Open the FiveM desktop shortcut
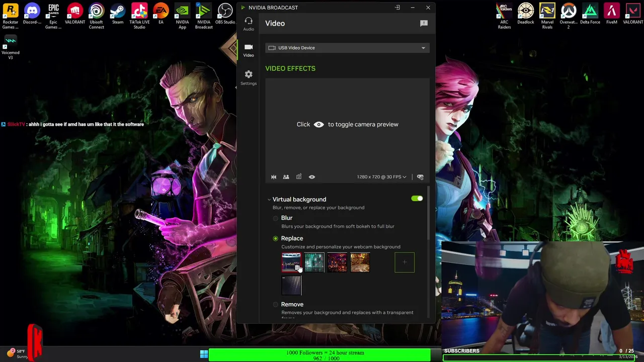The image size is (644, 362). pos(612,14)
